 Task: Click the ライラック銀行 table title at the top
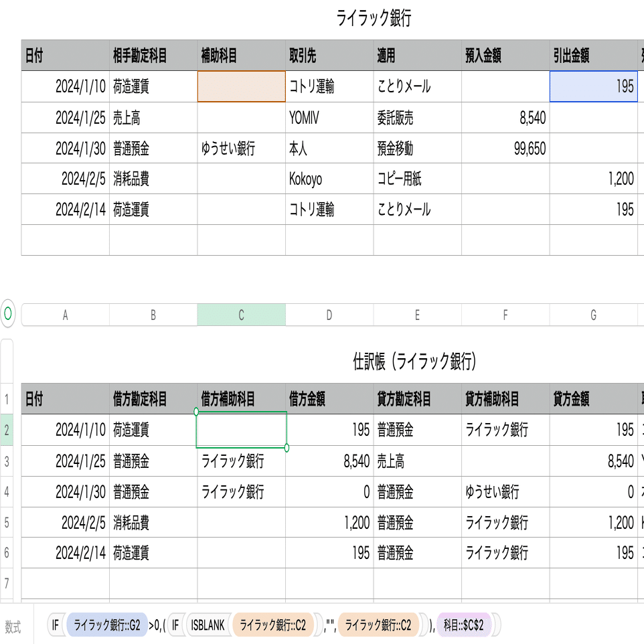coord(374,19)
